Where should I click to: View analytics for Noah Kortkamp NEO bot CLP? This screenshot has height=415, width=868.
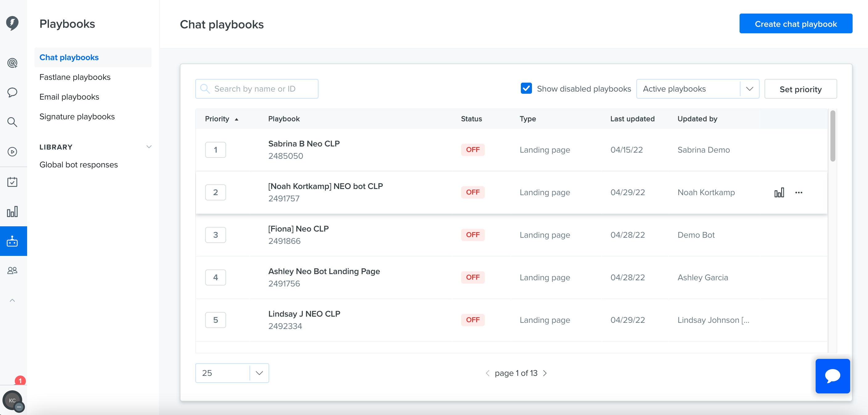click(x=779, y=192)
